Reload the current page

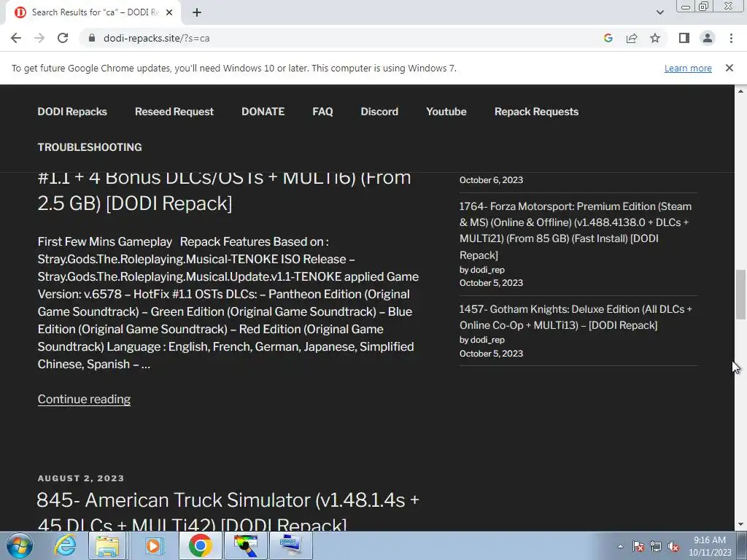coord(63,38)
